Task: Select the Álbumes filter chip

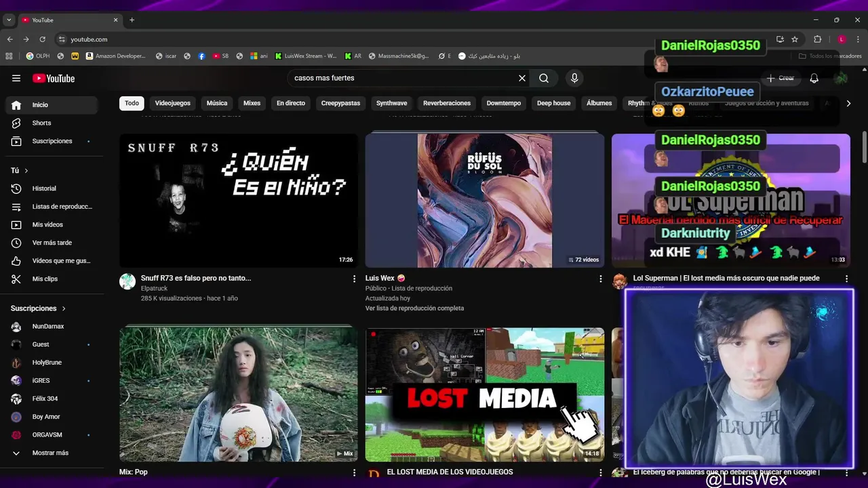Action: click(x=599, y=103)
